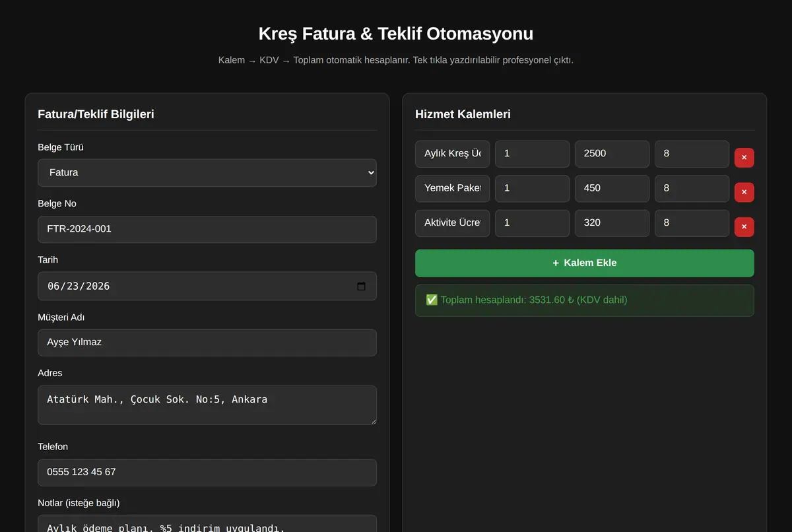The image size is (792, 532).
Task: Edit the Telefon number field
Action: pos(207,473)
